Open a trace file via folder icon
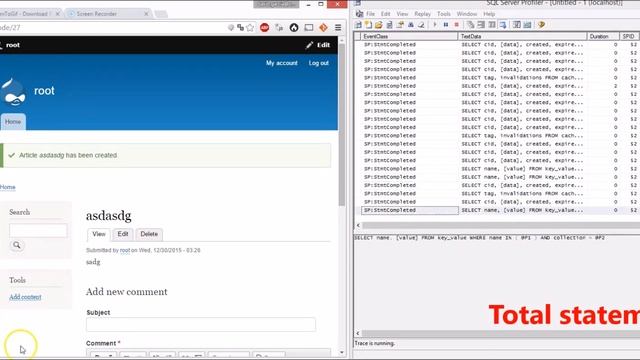Screen dimensions: 640x360 coord(378,25)
